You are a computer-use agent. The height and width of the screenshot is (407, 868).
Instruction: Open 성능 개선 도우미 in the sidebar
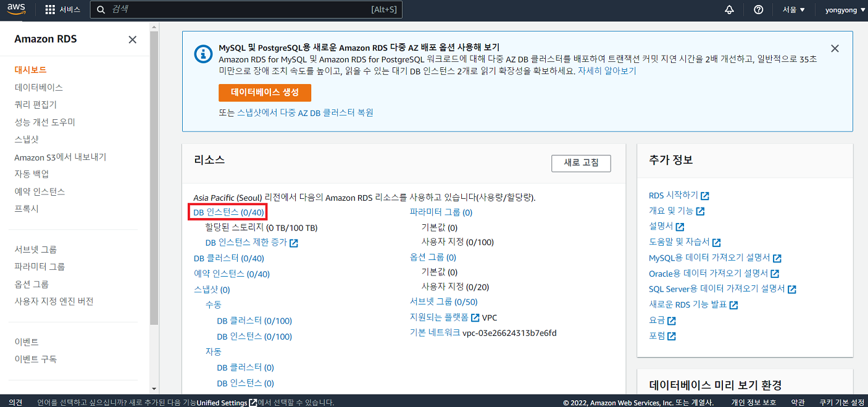[44, 122]
